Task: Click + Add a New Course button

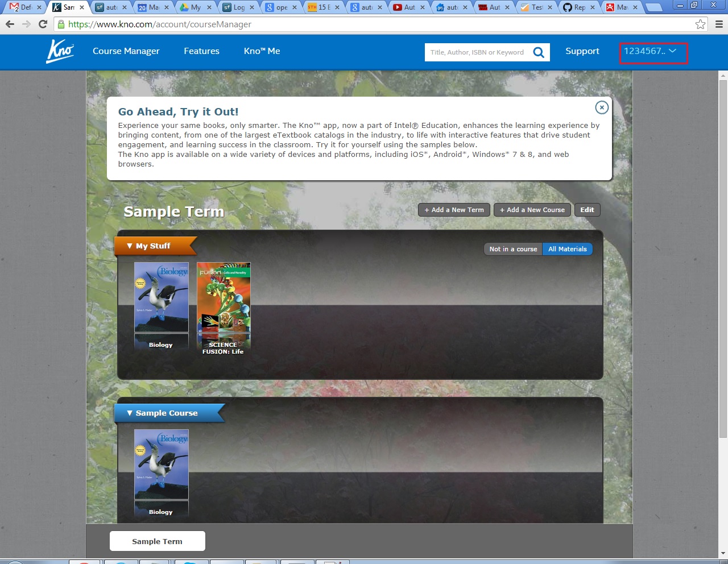Action: pos(532,210)
